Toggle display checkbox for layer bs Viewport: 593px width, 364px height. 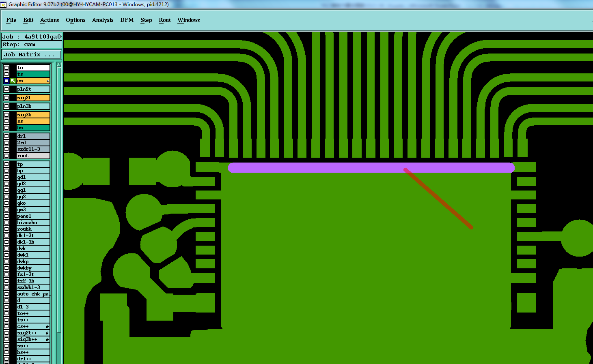coord(6,128)
